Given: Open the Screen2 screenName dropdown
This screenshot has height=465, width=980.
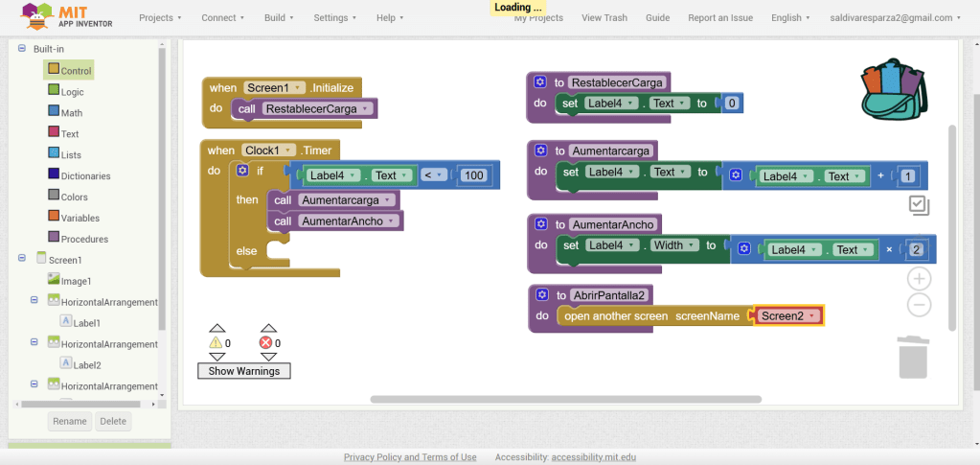Looking at the screenshot, I should click(812, 316).
